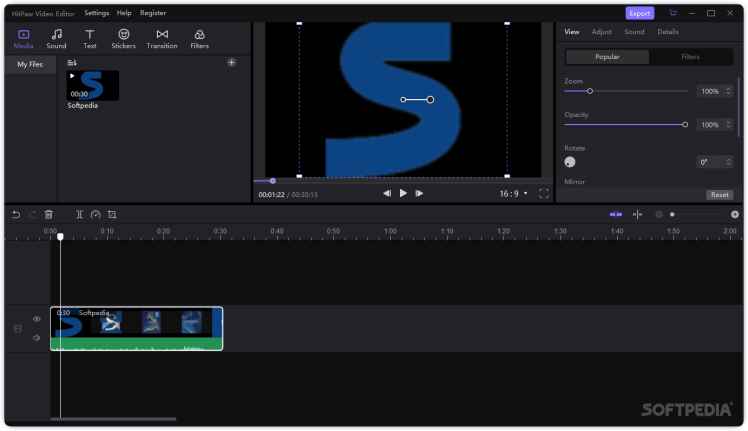Select the crop tool in timeline toolbar
The height and width of the screenshot is (431, 748).
pos(112,215)
